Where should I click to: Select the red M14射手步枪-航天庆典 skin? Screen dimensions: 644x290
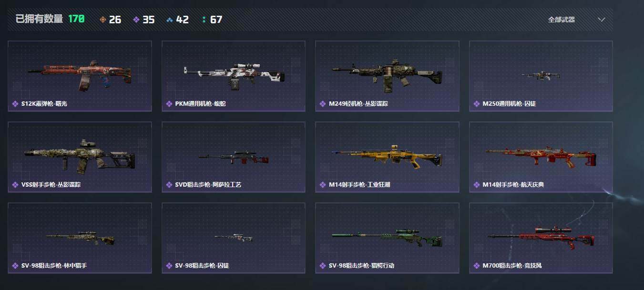pyautogui.click(x=541, y=157)
